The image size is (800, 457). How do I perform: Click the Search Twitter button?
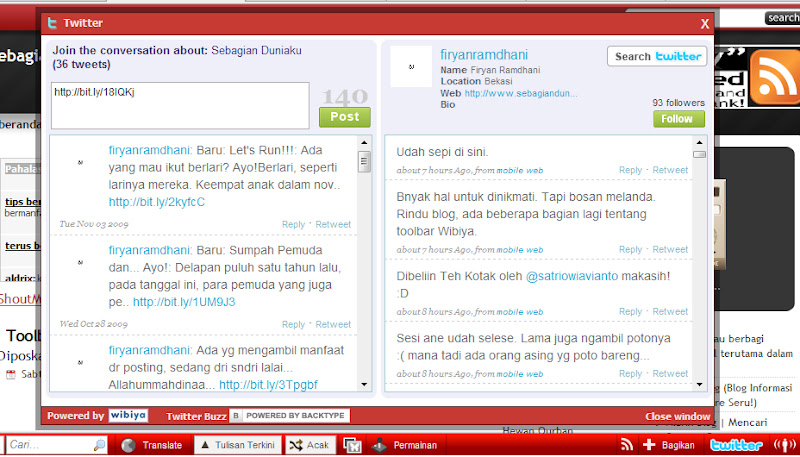point(657,56)
